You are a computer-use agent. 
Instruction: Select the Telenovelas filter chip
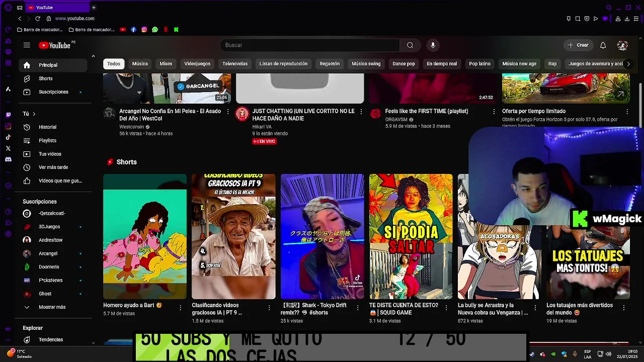click(235, 64)
